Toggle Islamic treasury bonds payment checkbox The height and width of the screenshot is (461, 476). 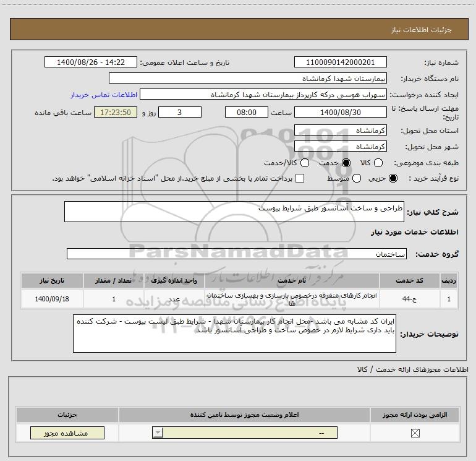tap(300, 178)
